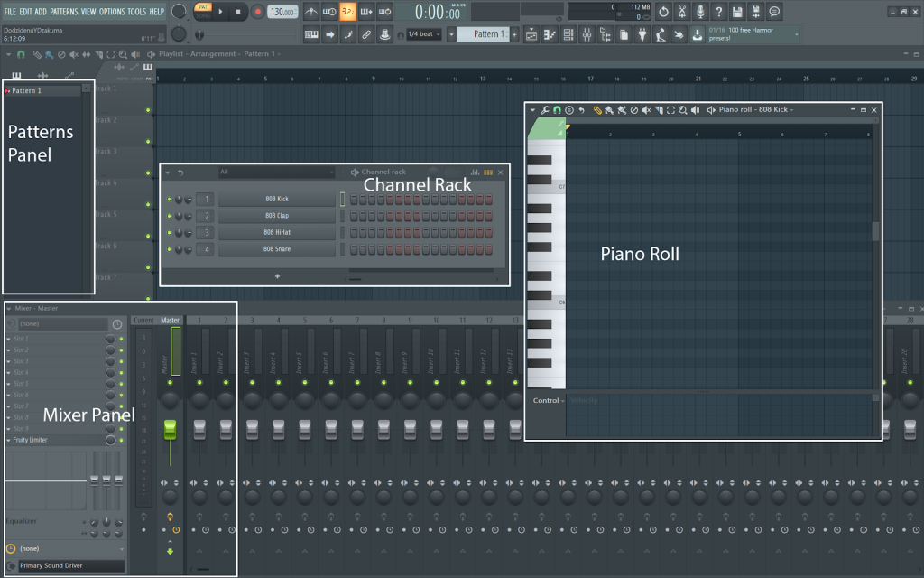Open the Channel rack 'All' filter dropdown

tap(276, 172)
